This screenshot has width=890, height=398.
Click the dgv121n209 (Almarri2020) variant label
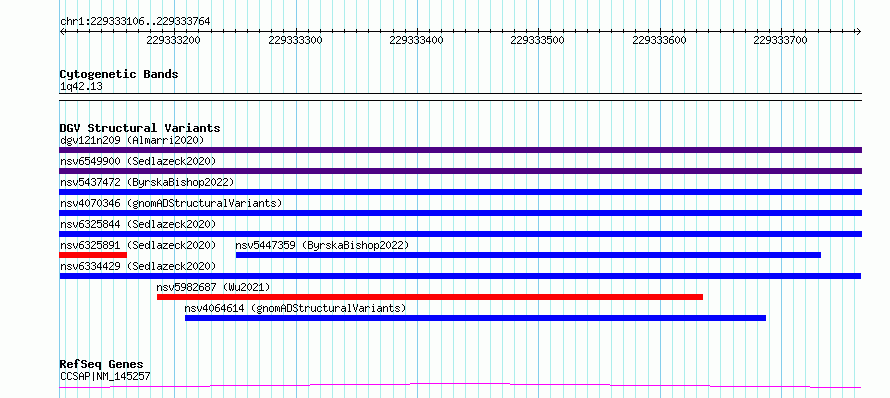[x=132, y=140]
